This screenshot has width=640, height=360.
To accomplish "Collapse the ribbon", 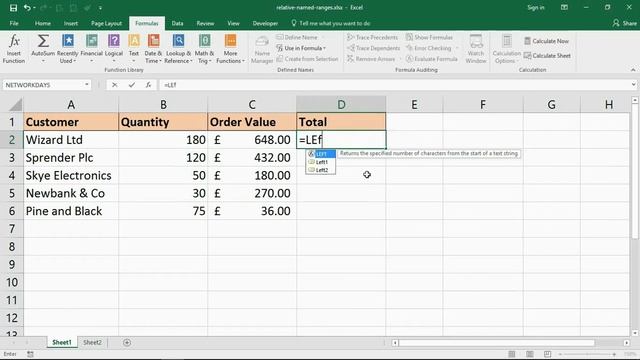I will pyautogui.click(x=633, y=70).
